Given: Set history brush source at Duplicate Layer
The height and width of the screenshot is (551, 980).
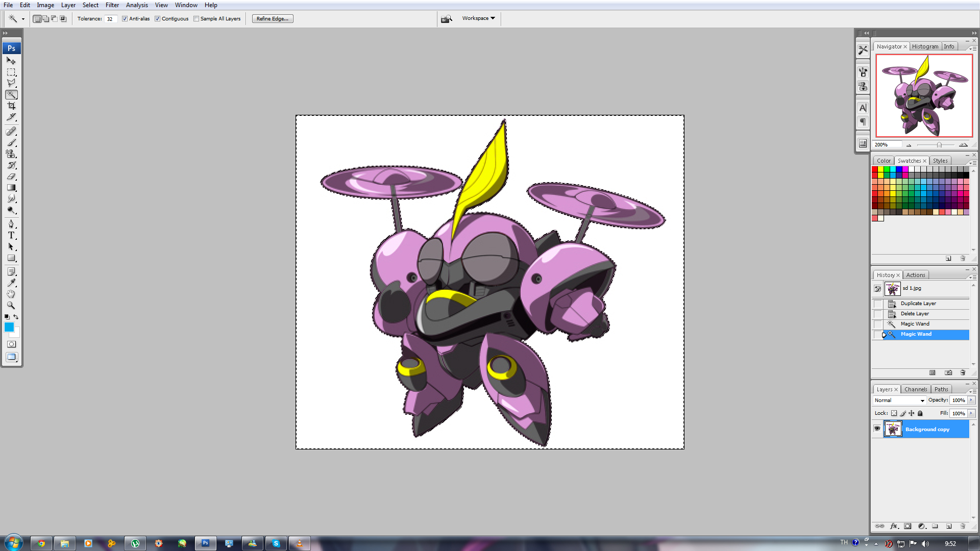Looking at the screenshot, I should (878, 304).
